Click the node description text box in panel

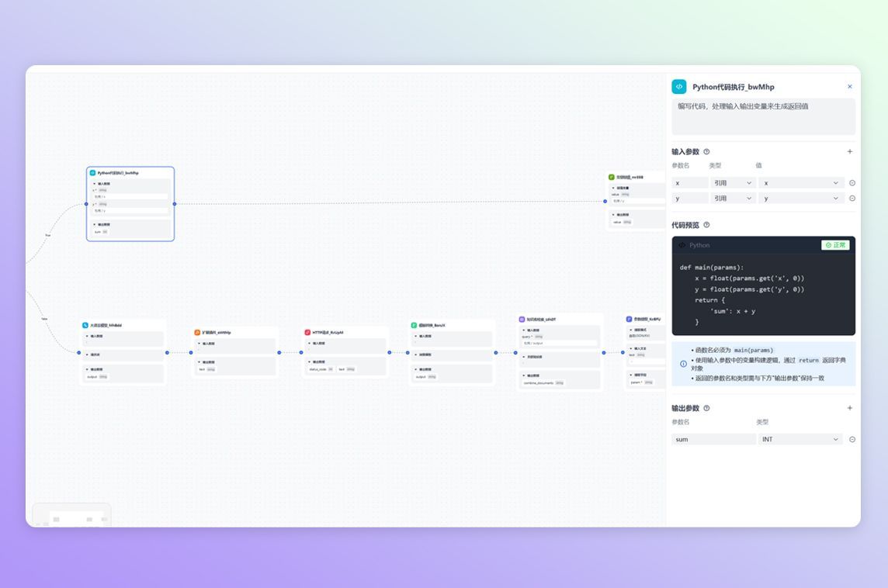(763, 116)
